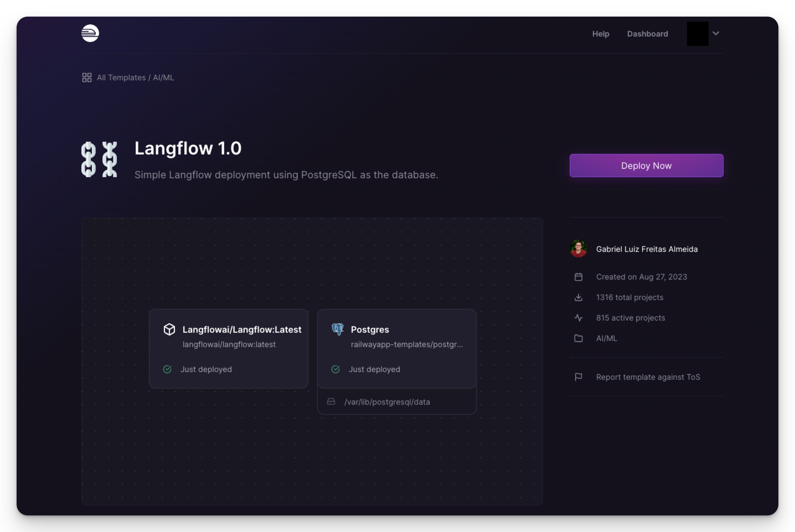Click the Langflow service cube icon
Image resolution: width=795 pixels, height=532 pixels.
click(x=169, y=329)
